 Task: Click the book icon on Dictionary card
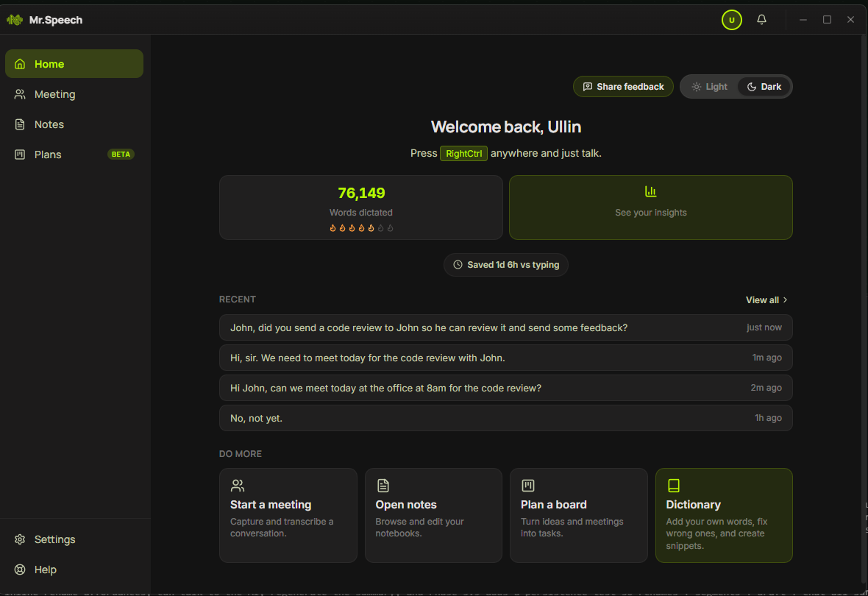click(673, 486)
